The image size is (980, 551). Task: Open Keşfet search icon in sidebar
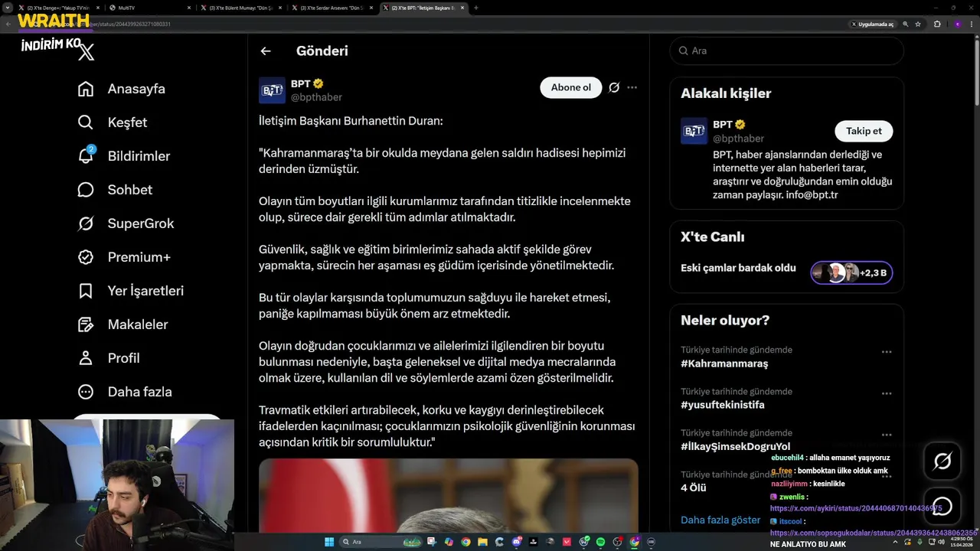[86, 122]
